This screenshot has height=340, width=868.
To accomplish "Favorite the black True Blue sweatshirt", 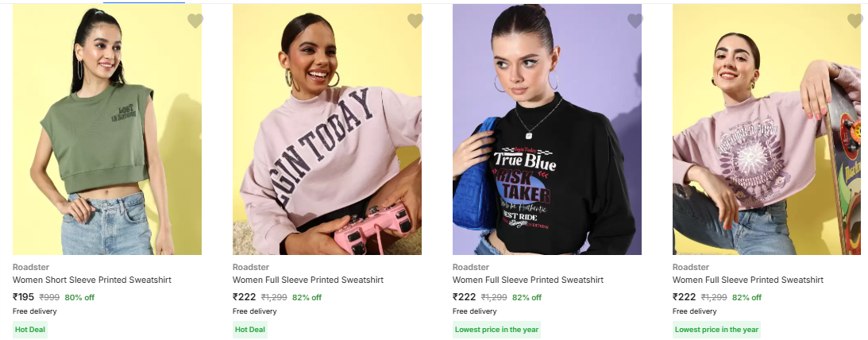I will 635,21.
